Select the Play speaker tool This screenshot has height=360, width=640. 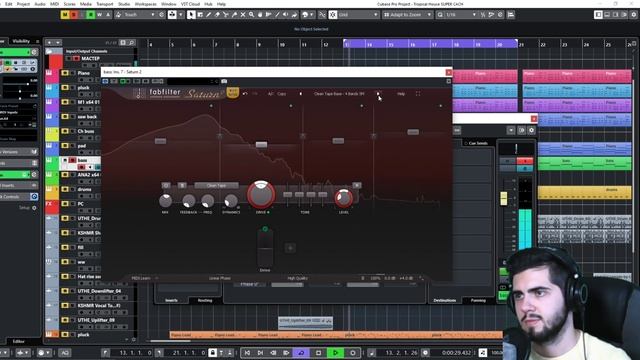coord(286,15)
